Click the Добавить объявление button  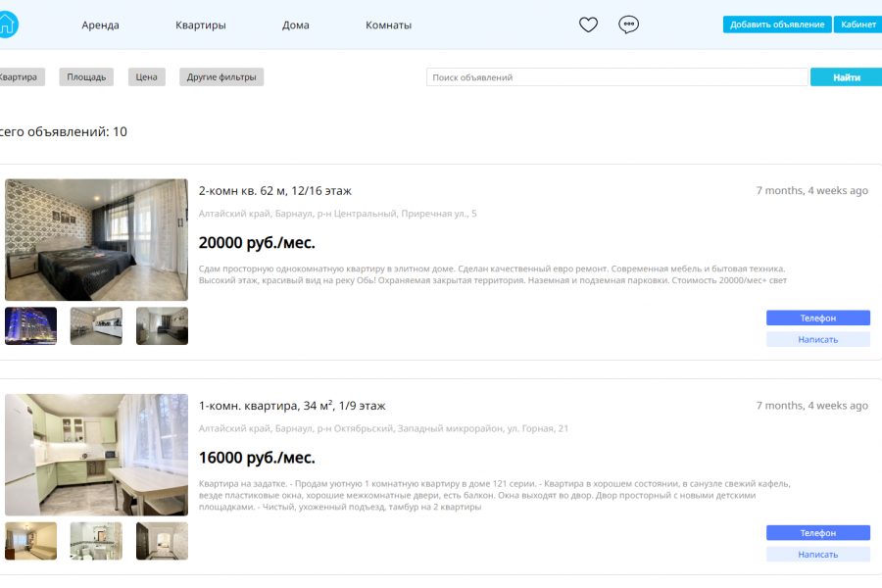777,24
